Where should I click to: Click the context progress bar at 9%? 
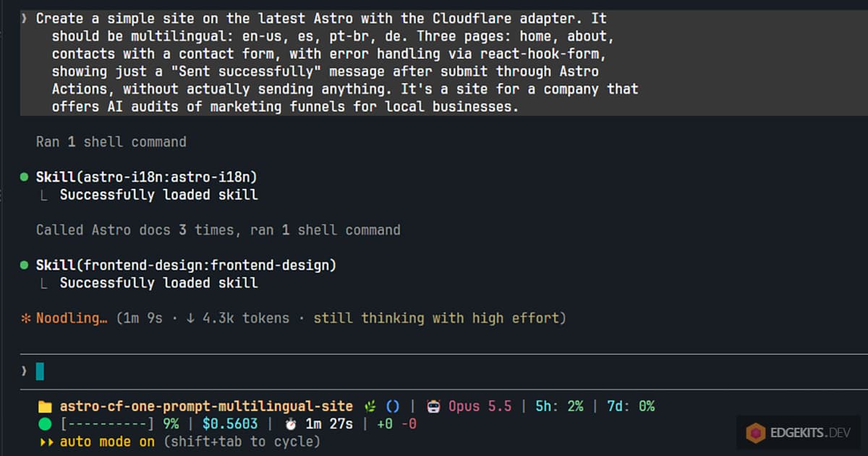[108, 424]
